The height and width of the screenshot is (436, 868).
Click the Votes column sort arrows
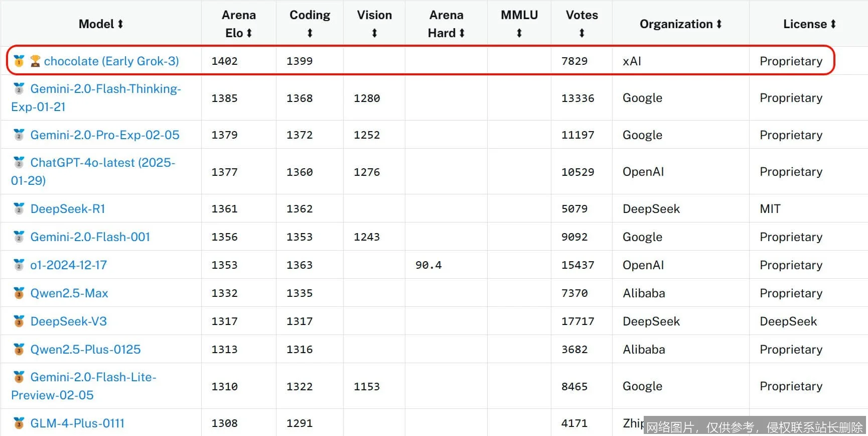click(x=582, y=33)
